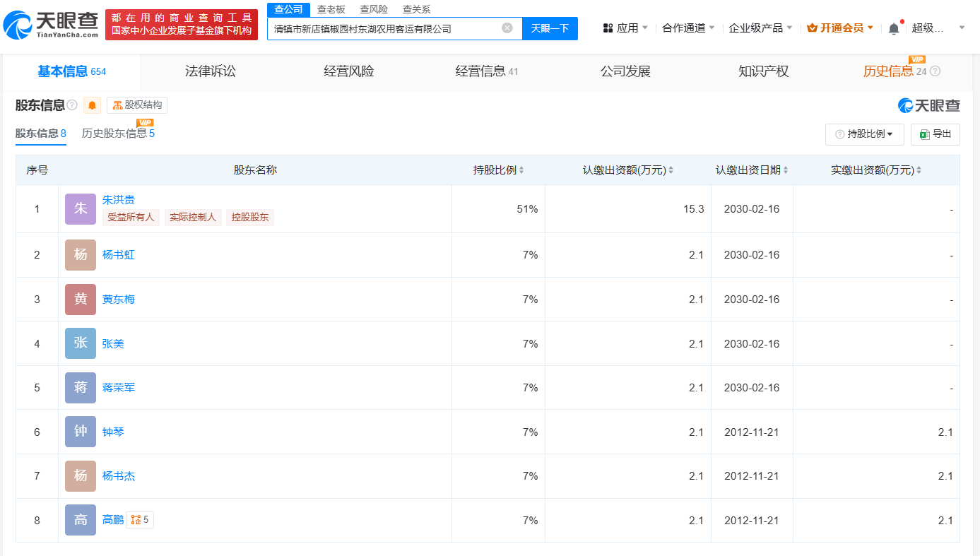Screen dimensions: 980x556
Task: Clear the search box with X icon
Action: [507, 28]
